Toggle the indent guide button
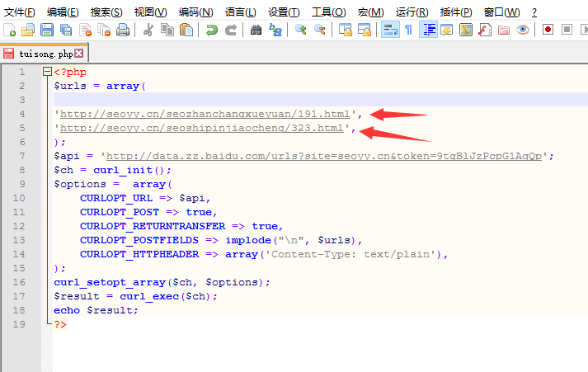Image resolution: width=588 pixels, height=372 pixels. click(x=428, y=31)
